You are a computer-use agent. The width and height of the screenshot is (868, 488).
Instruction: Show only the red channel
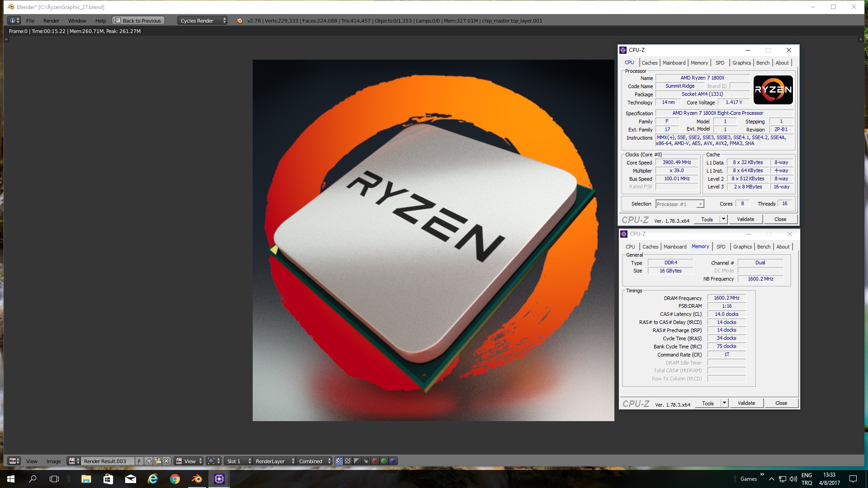coord(375,461)
